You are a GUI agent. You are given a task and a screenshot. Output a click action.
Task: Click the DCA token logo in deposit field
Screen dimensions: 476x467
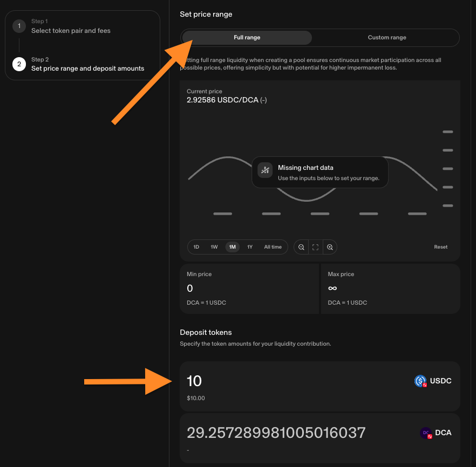[426, 433]
